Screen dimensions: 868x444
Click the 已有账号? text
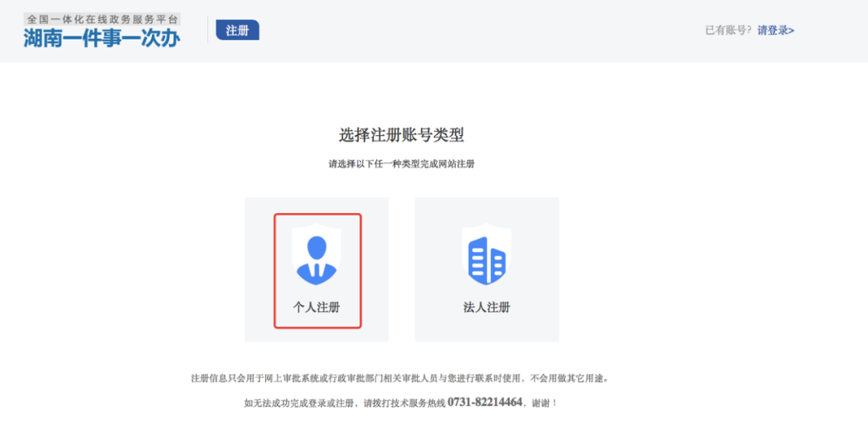[728, 31]
